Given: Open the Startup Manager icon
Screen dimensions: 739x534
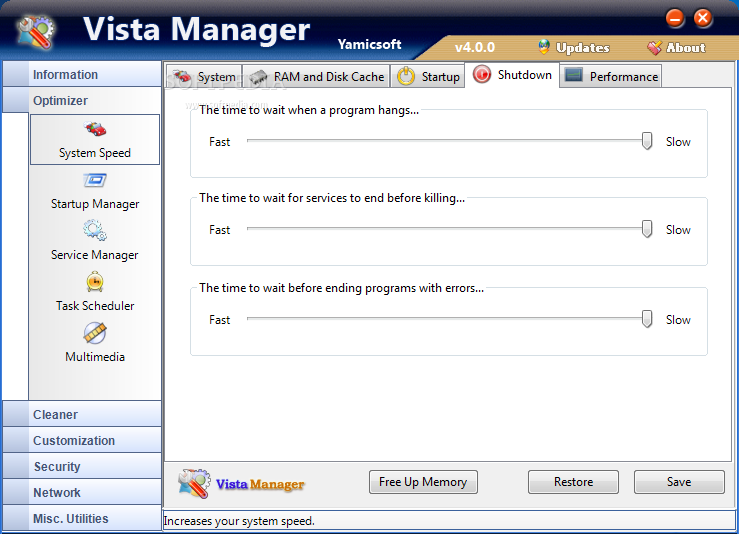Looking at the screenshot, I should point(95,180).
